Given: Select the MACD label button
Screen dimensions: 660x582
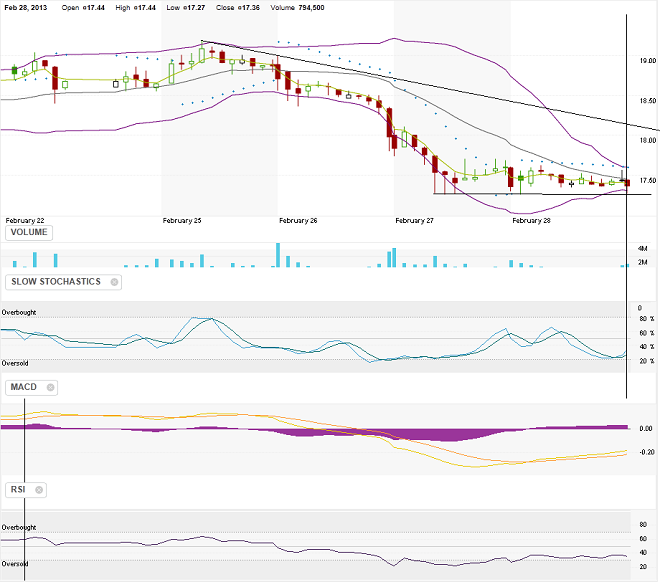Looking at the screenshot, I should (23, 387).
